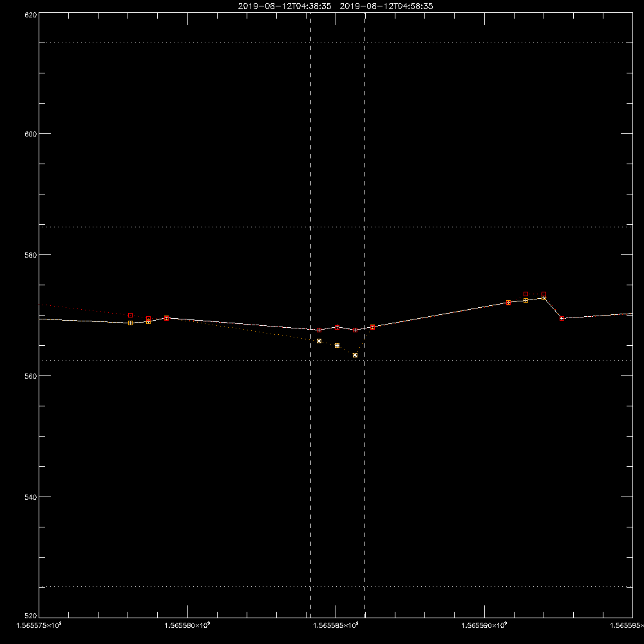
Task: Pick the left vertical dashed time marker
Action: pyautogui.click(x=310, y=315)
